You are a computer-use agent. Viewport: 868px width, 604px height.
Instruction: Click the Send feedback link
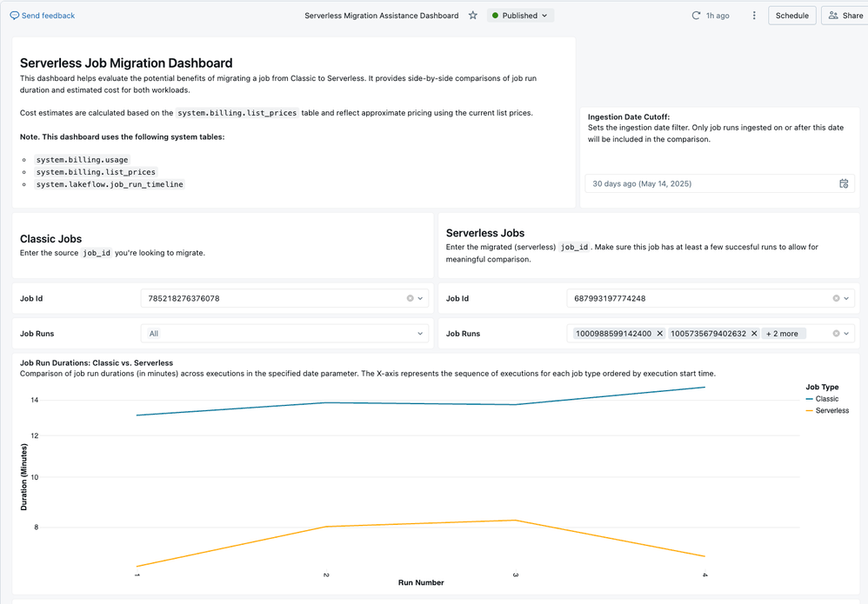click(48, 16)
